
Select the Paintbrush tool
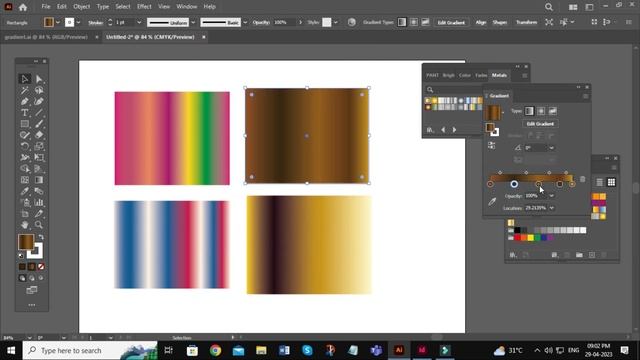(39, 124)
